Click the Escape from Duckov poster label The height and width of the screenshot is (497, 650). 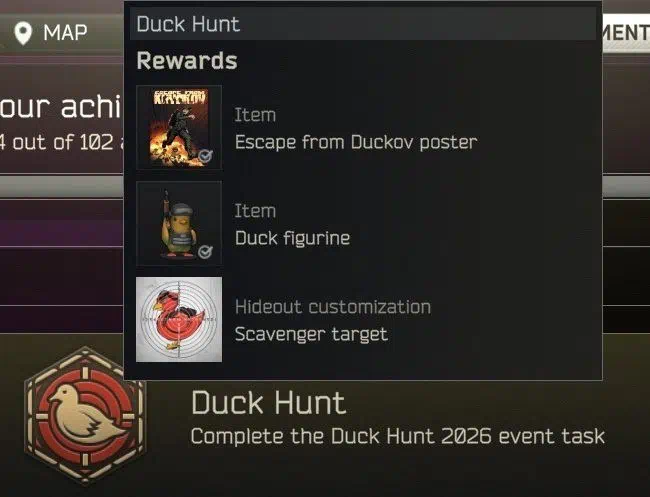(356, 142)
